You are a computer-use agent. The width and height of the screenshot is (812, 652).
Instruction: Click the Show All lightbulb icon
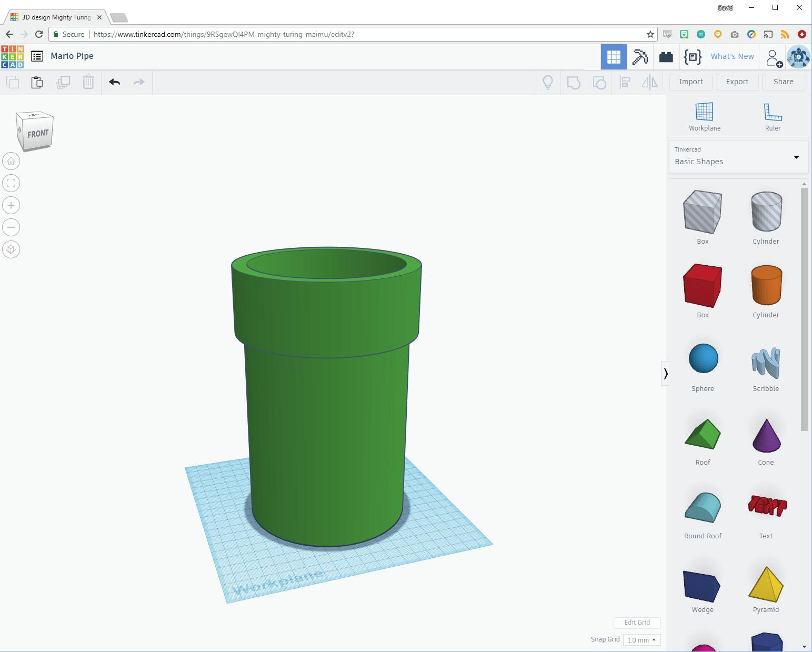pos(548,82)
